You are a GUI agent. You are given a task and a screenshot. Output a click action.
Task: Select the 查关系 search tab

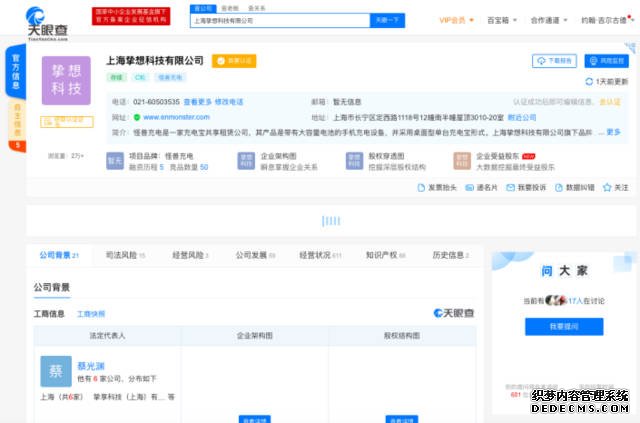tap(257, 8)
